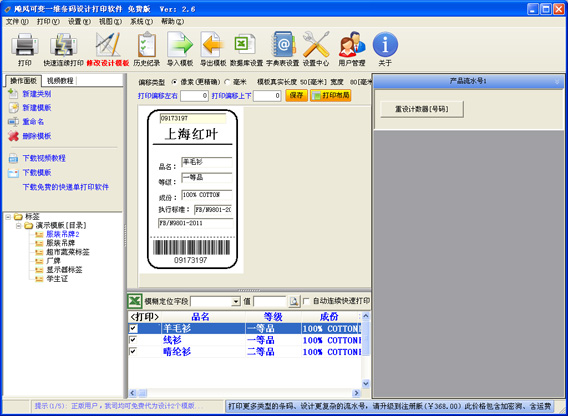Screen dimensions: 568x416
Task: Click 品名 column header
Action: coord(203,317)
